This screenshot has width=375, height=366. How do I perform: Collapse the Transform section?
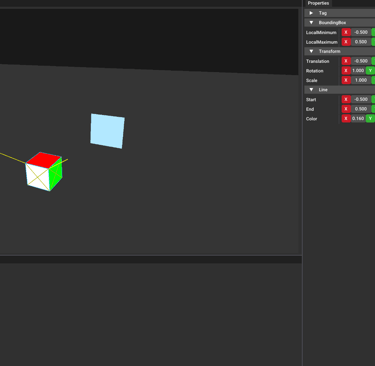click(x=311, y=51)
